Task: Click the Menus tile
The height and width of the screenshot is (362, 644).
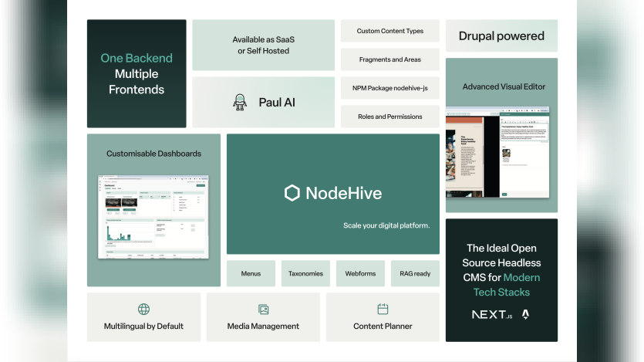Action: pyautogui.click(x=251, y=274)
